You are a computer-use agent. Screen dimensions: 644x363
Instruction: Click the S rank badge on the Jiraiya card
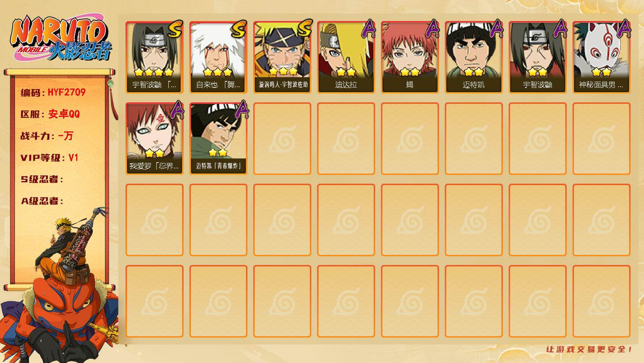(x=239, y=29)
